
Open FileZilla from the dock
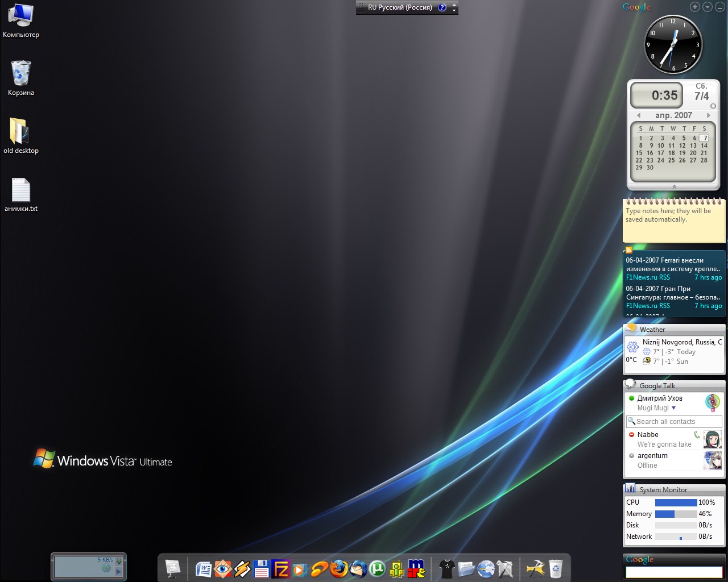[281, 568]
